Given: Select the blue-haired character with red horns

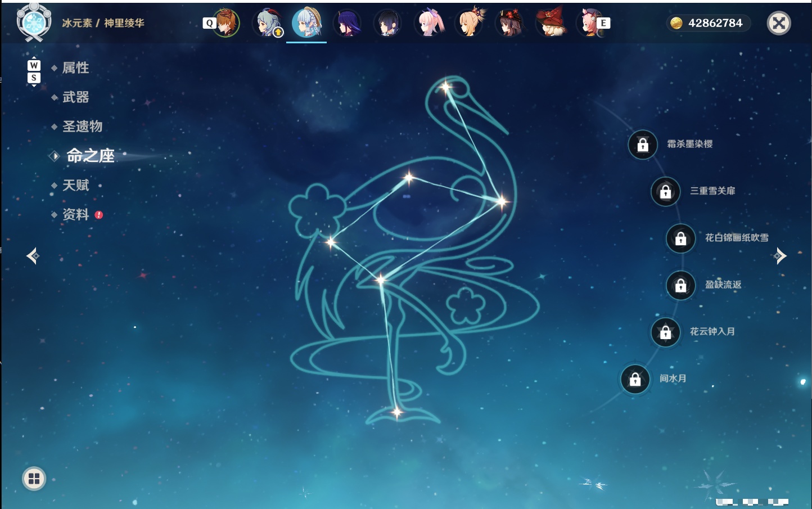Looking at the screenshot, I should pyautogui.click(x=268, y=23).
